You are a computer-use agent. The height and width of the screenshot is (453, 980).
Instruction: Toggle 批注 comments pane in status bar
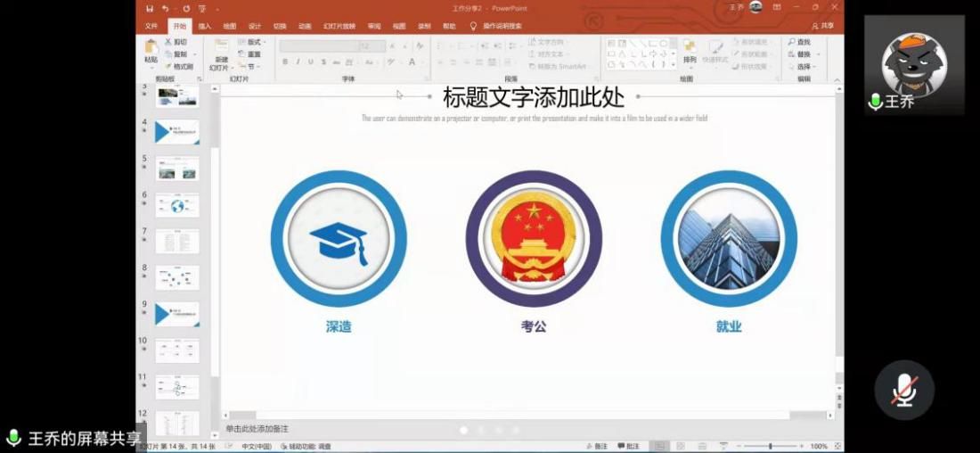(629, 446)
